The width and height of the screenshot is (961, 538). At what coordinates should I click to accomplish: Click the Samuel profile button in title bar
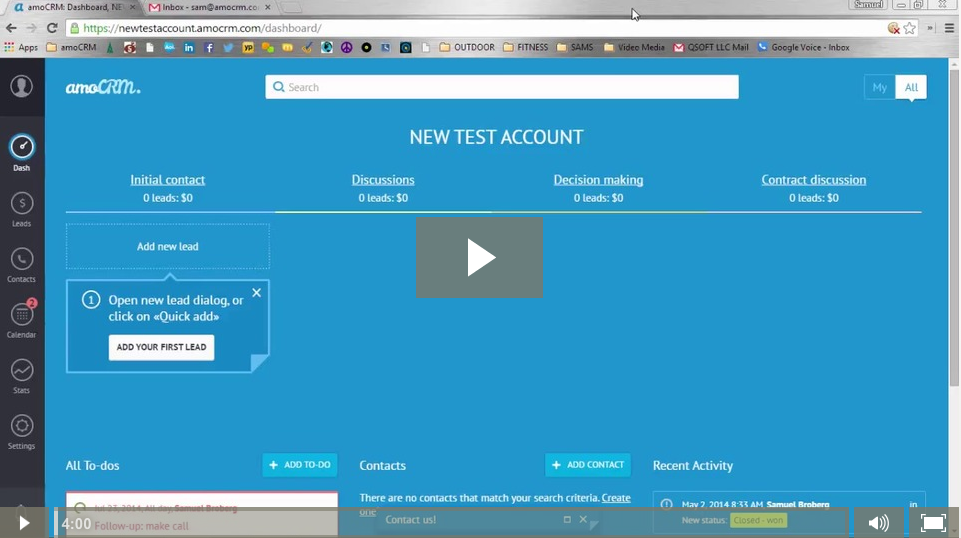[x=868, y=5]
